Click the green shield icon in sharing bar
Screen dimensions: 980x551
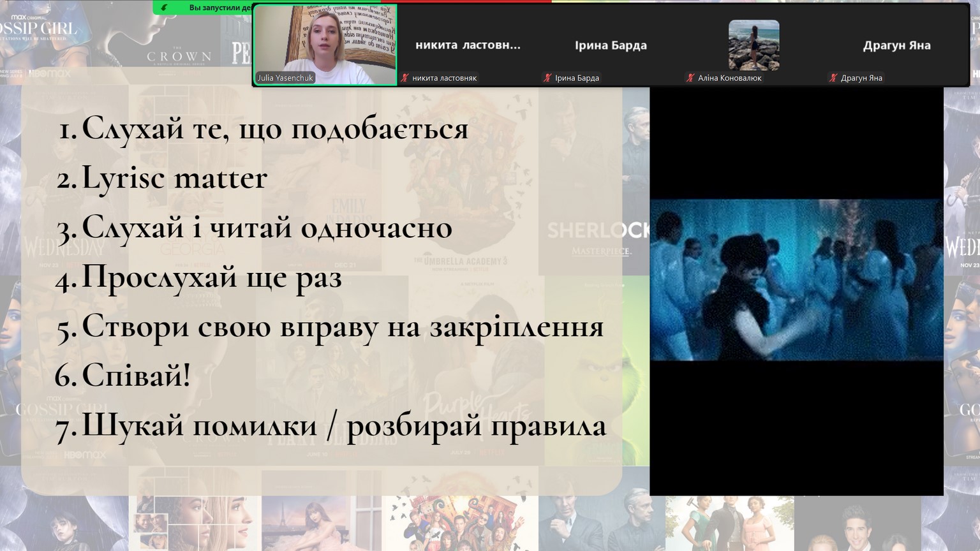[165, 8]
